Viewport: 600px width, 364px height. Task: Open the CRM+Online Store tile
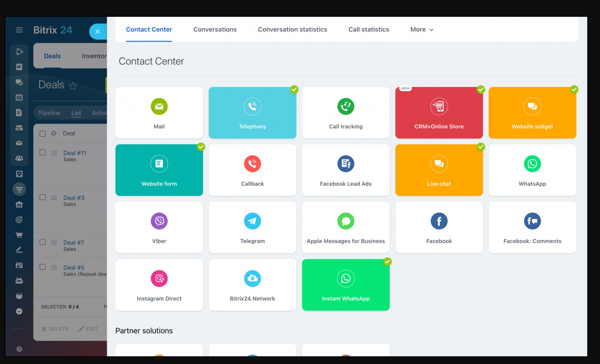pyautogui.click(x=439, y=113)
